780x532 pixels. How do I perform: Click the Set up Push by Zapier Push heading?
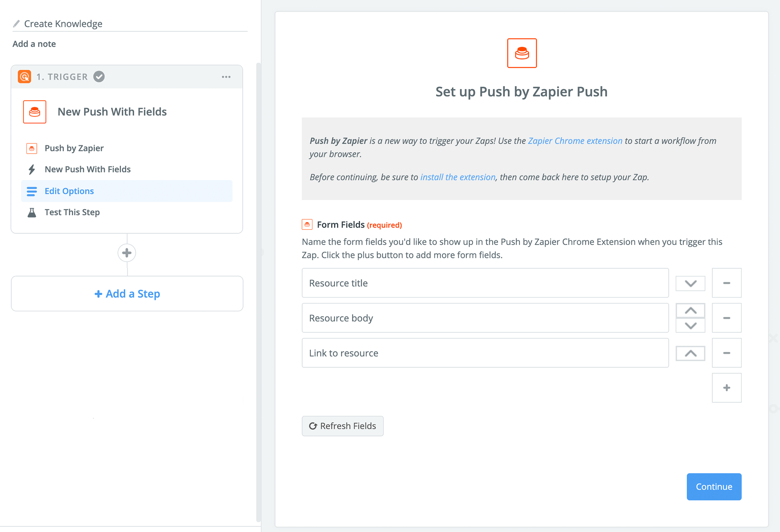point(521,91)
